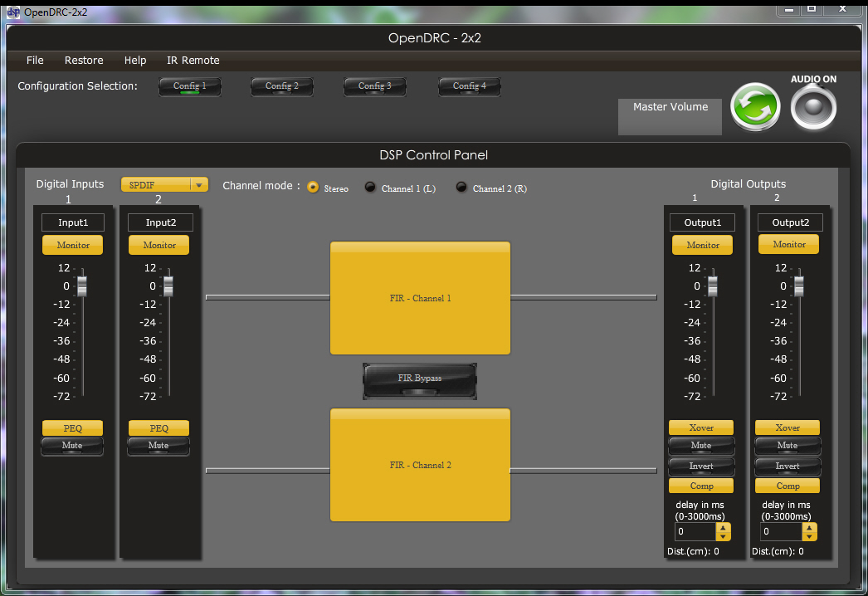Mute the Input1 channel
868x596 pixels.
point(72,446)
